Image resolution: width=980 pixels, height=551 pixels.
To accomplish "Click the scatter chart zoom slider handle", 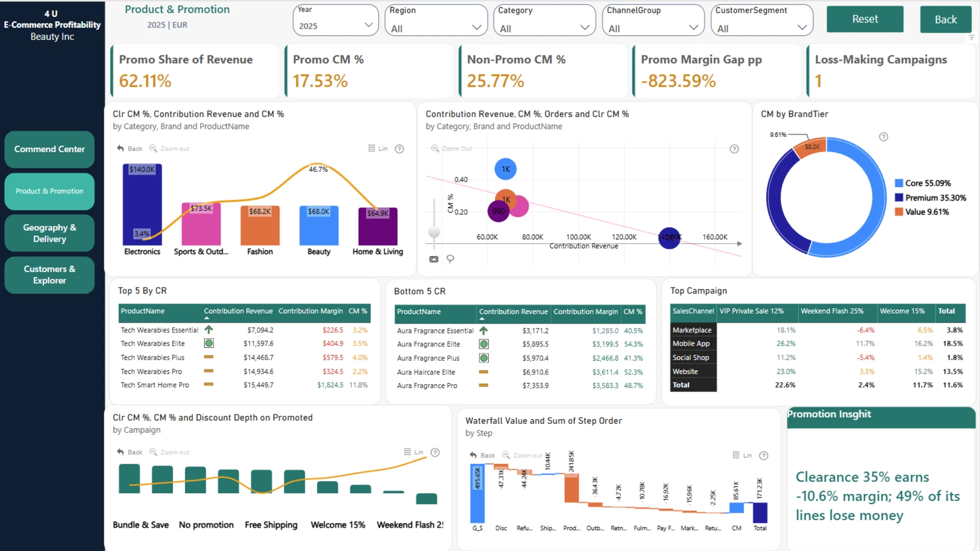I will [434, 232].
